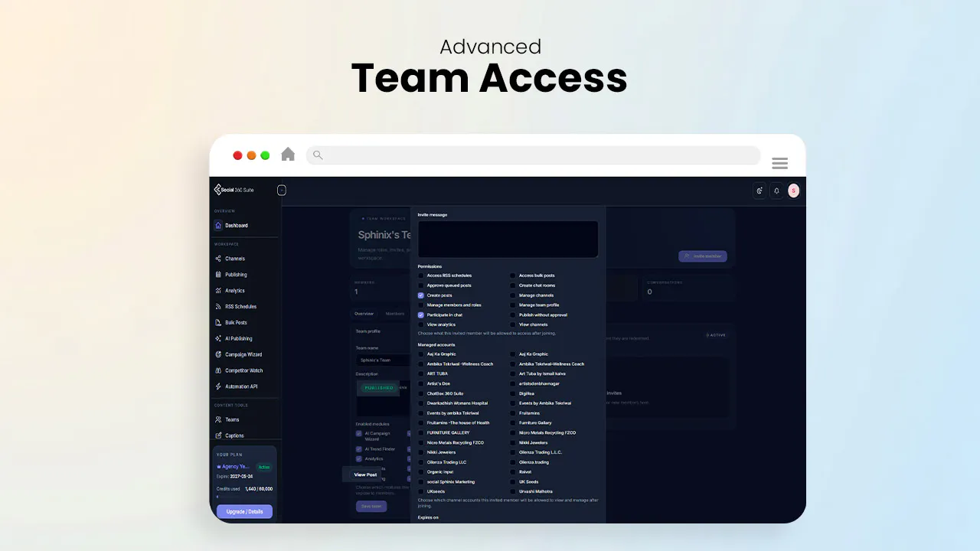The width and height of the screenshot is (980, 551).
Task: Click the AI Publishing sparkle icon
Action: point(218,338)
